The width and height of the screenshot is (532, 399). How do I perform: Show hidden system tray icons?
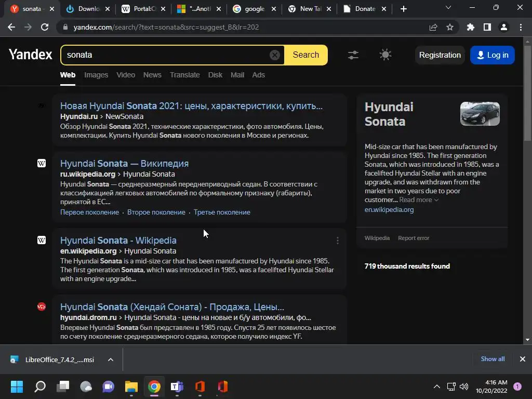(436, 387)
